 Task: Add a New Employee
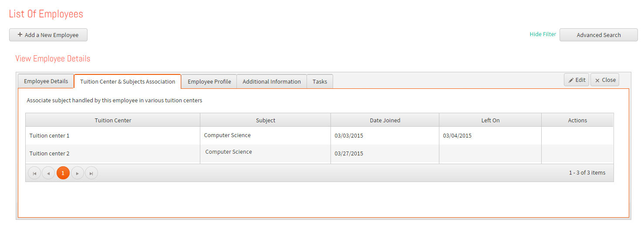coord(48,35)
